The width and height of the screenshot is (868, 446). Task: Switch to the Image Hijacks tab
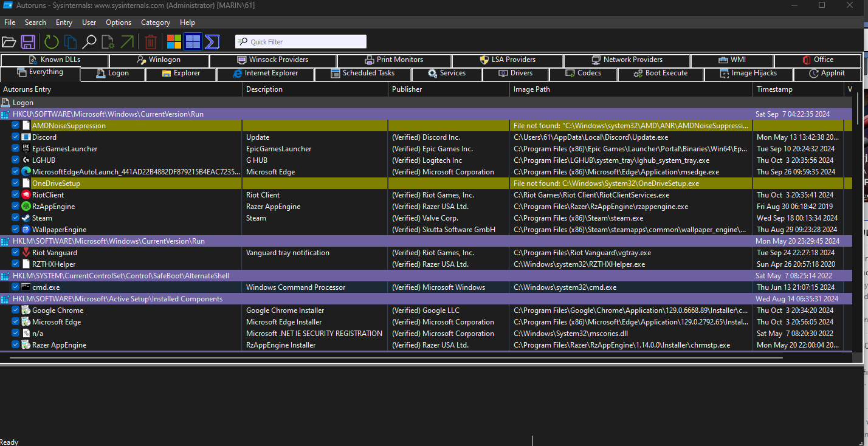pyautogui.click(x=748, y=74)
